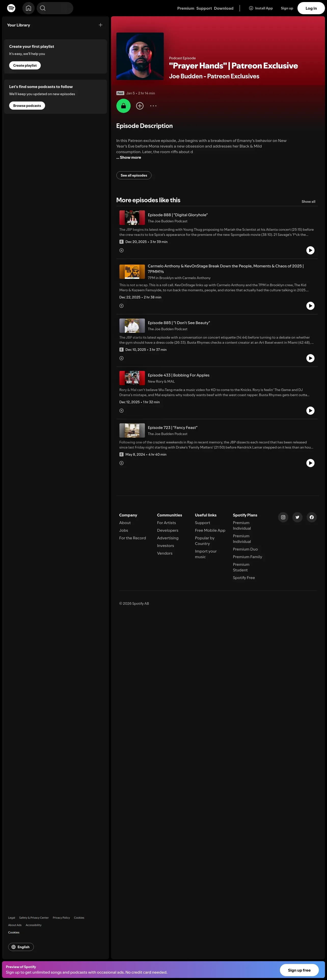327x980 pixels.
Task: Add Episode 723 to Your Episodes
Action: pos(121,463)
